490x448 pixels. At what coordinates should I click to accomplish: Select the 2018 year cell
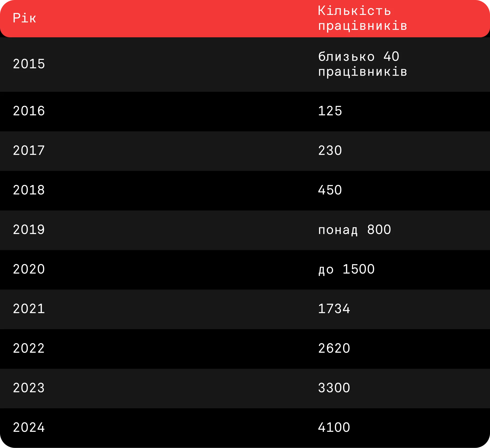click(x=29, y=190)
